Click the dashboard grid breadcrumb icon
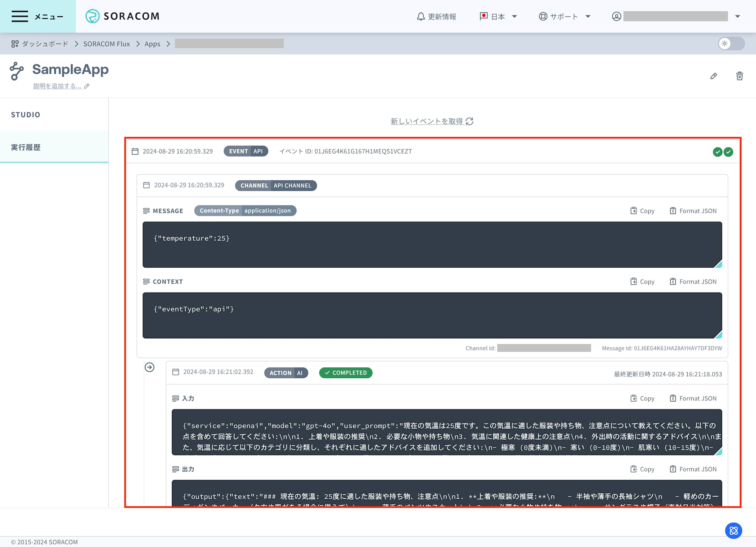This screenshot has height=547, width=756. [15, 44]
